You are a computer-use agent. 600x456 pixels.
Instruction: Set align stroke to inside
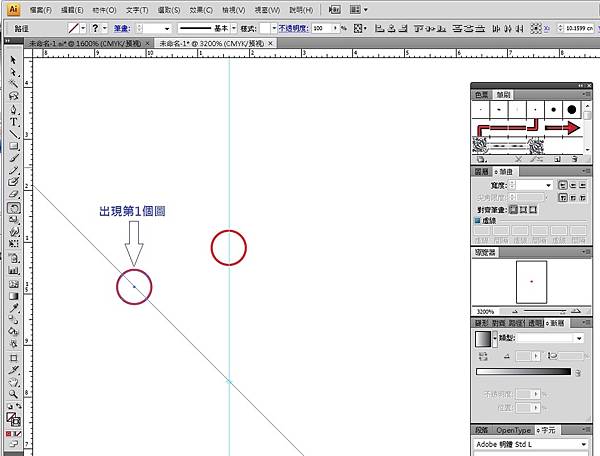pyautogui.click(x=523, y=210)
